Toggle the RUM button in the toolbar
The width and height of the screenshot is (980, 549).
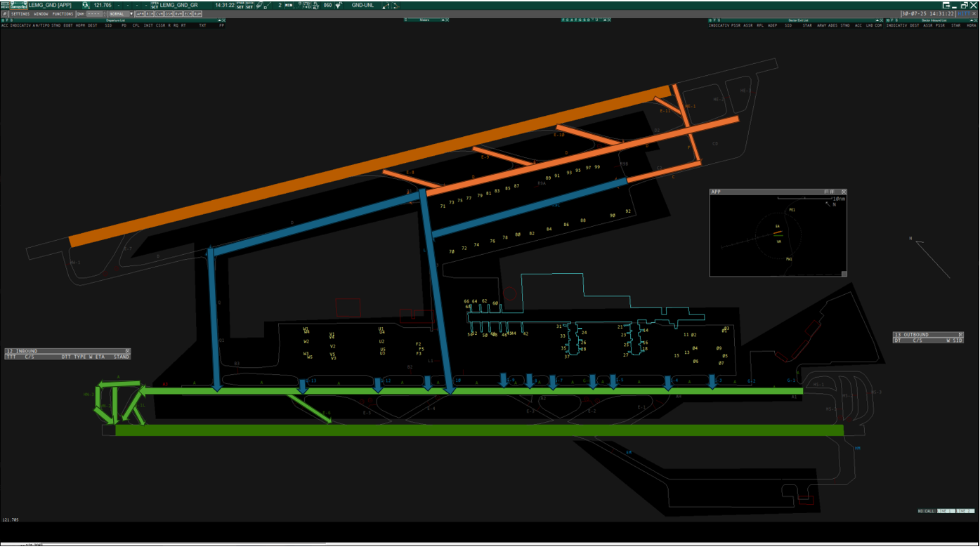[197, 13]
